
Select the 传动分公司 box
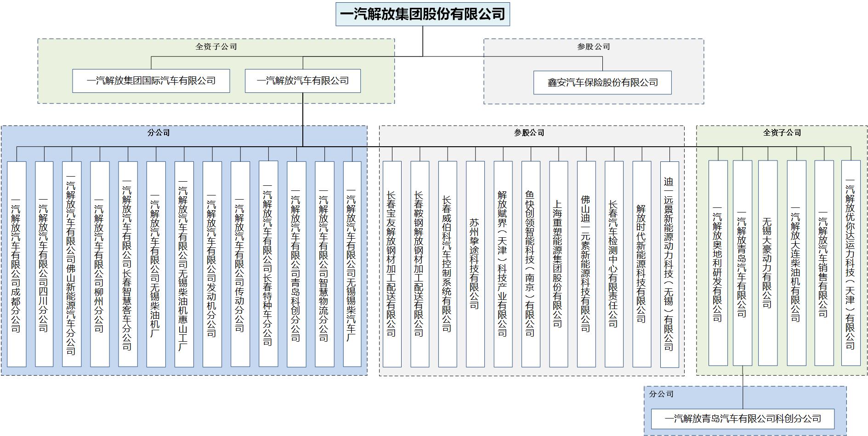pyautogui.click(x=240, y=264)
